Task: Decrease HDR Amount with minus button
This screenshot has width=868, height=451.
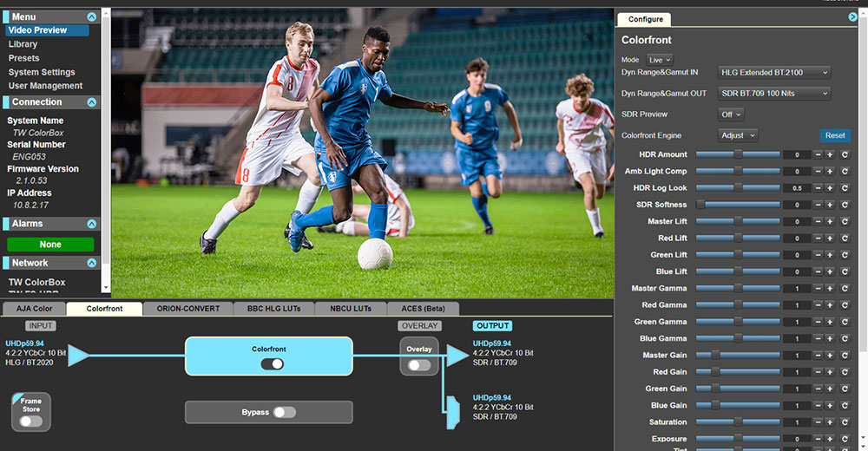Action: coord(819,155)
